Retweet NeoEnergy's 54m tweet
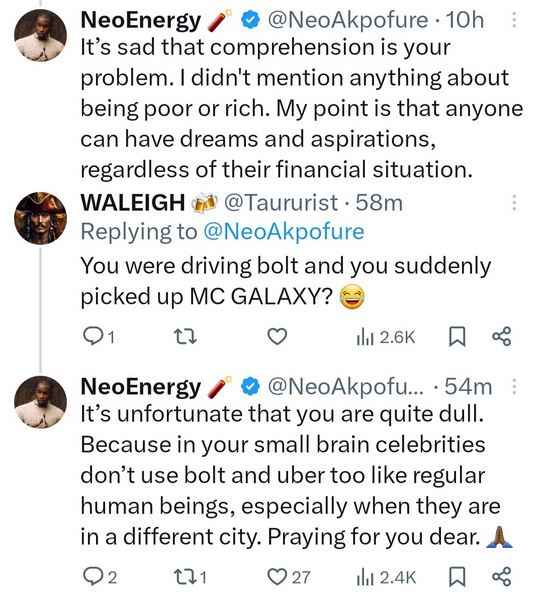 (190, 577)
